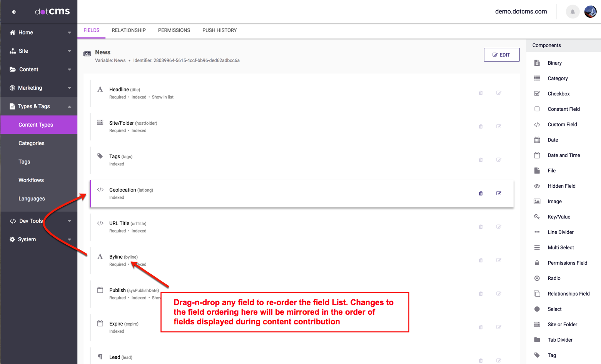Open the notifications bell
Screen dimensions: 601x364
pyautogui.click(x=573, y=12)
